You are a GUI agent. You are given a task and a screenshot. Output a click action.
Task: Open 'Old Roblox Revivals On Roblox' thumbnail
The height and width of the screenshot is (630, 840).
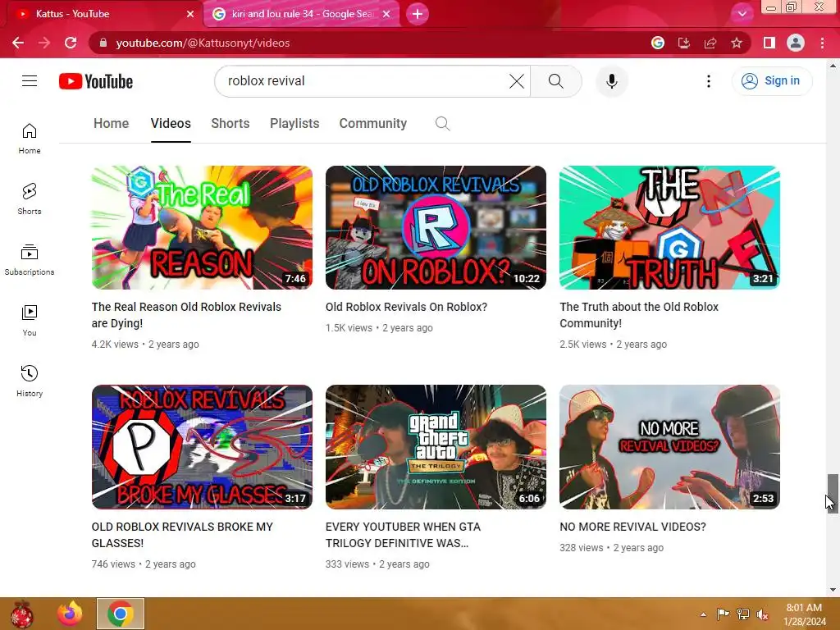coord(436,228)
